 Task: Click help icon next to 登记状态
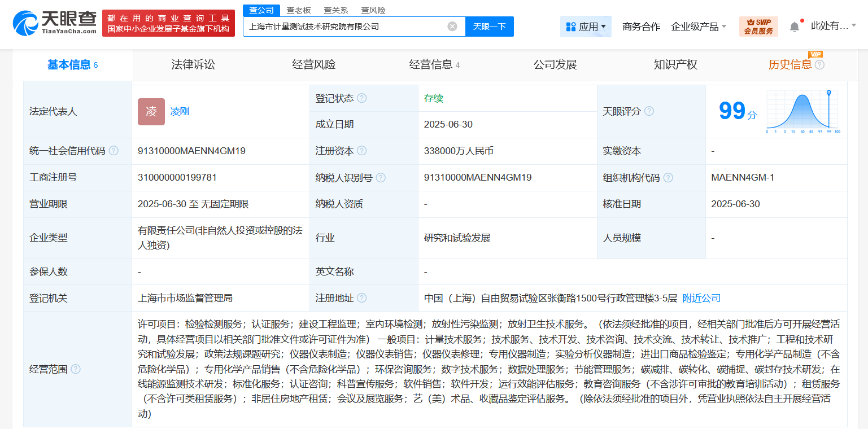tap(362, 98)
